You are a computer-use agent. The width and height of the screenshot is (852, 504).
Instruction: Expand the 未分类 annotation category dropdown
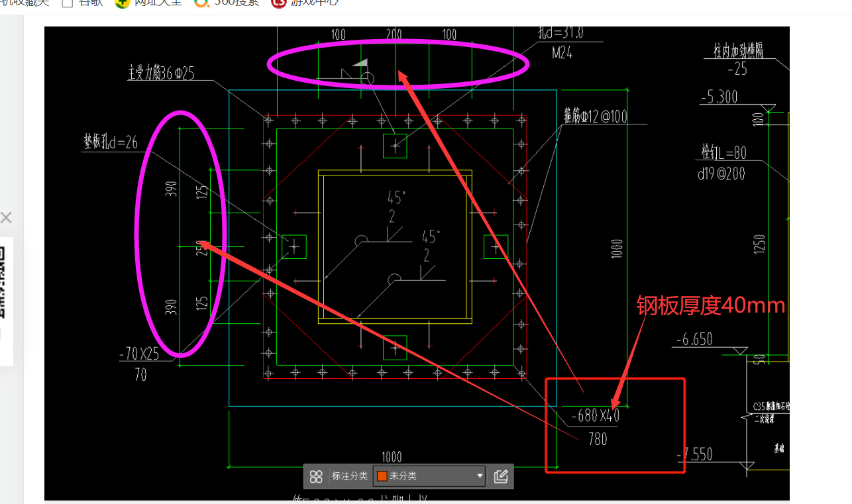point(429,476)
